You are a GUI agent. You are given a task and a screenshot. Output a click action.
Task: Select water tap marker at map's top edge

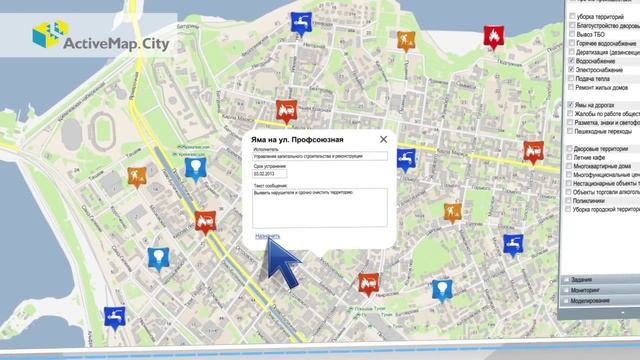301,23
